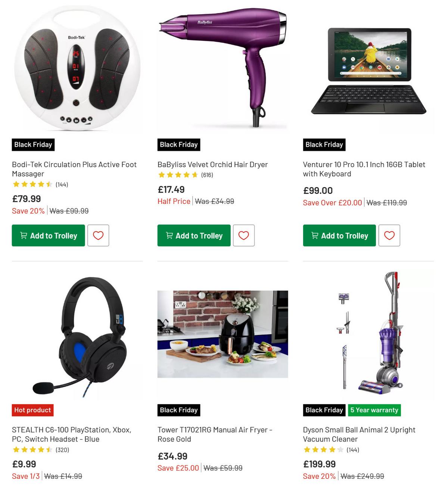Open the 144 reviews for Bodi-Tek massager
The image size is (448, 487).
point(62,184)
